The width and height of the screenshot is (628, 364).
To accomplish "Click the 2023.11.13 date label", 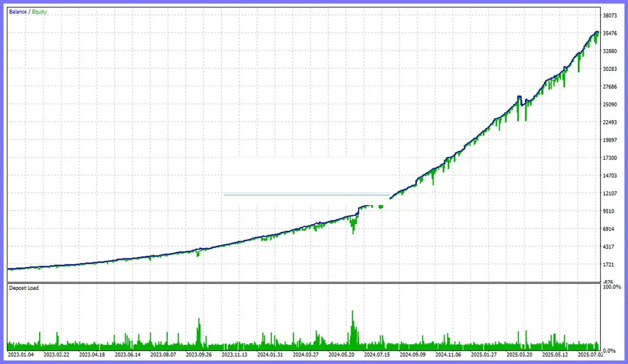I will (x=235, y=354).
